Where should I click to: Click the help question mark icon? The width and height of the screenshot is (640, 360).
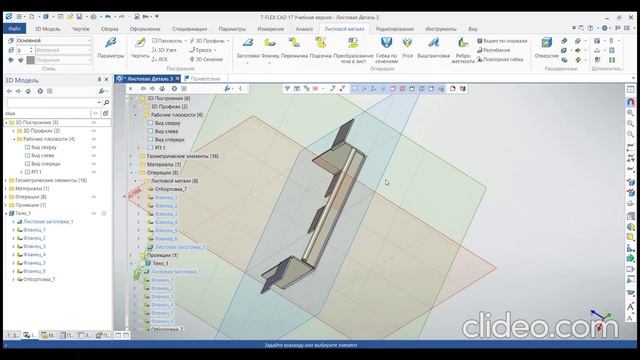pos(590,28)
